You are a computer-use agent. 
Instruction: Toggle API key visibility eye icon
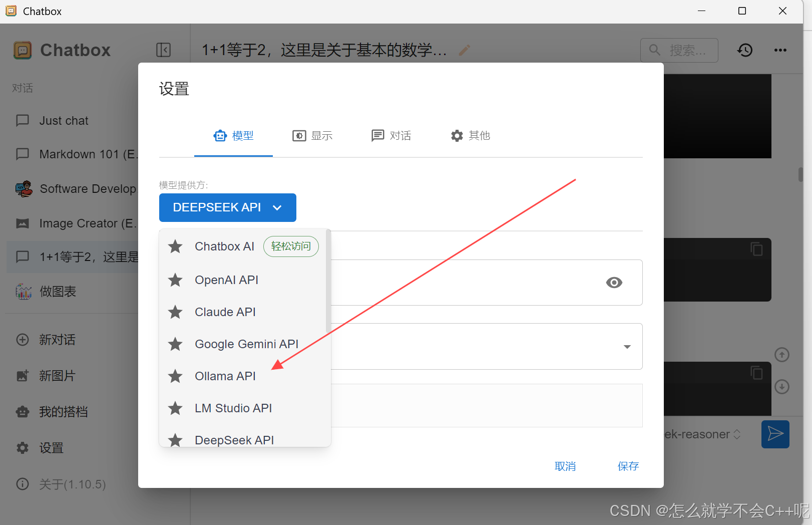614,283
